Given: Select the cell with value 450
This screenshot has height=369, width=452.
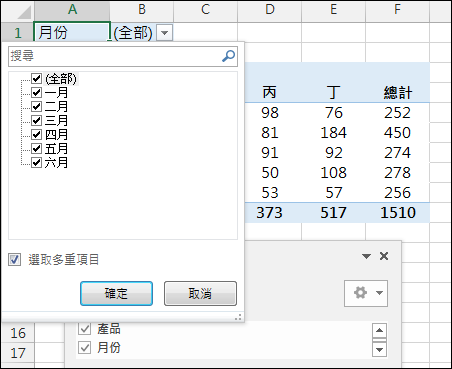Looking at the screenshot, I should (x=398, y=133).
